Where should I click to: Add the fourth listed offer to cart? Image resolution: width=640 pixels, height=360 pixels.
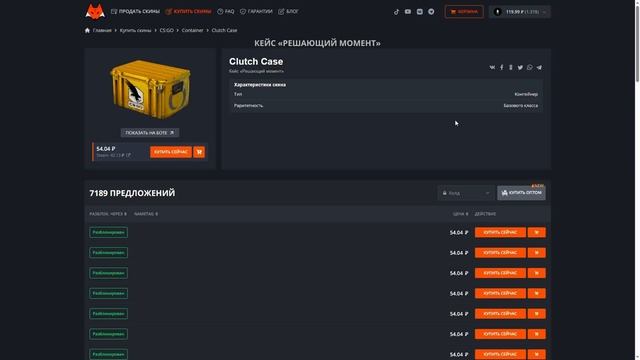tap(536, 293)
